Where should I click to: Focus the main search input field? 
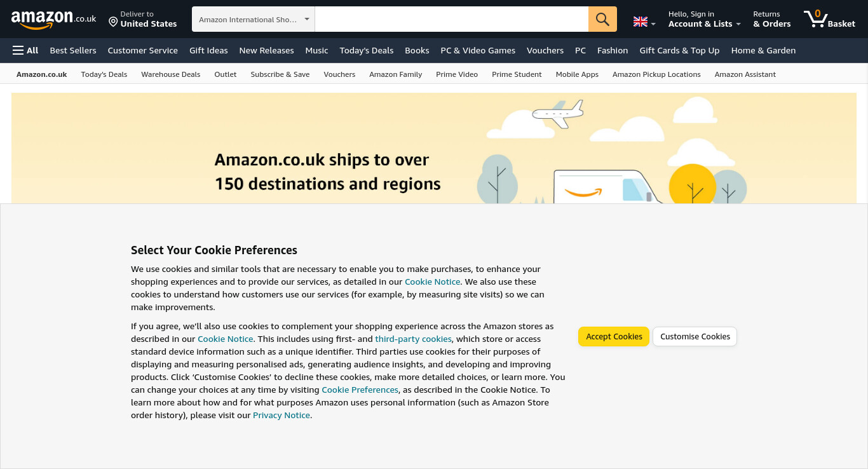click(x=452, y=19)
